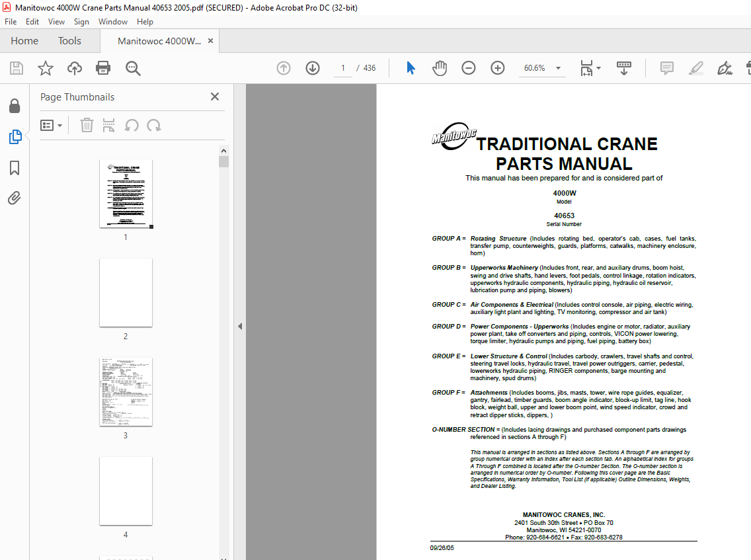
Task: Add the file to starred favorites
Action: [46, 68]
